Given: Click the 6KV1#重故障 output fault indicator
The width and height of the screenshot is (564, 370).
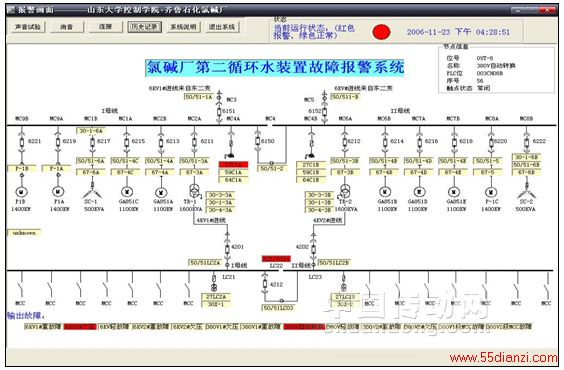Looking at the screenshot, I should [x=43, y=326].
